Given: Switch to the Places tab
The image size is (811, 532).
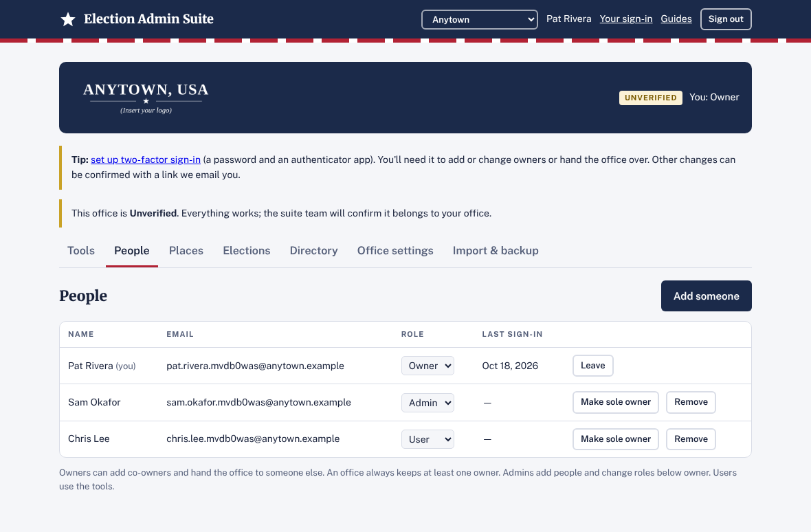Looking at the screenshot, I should click(186, 251).
